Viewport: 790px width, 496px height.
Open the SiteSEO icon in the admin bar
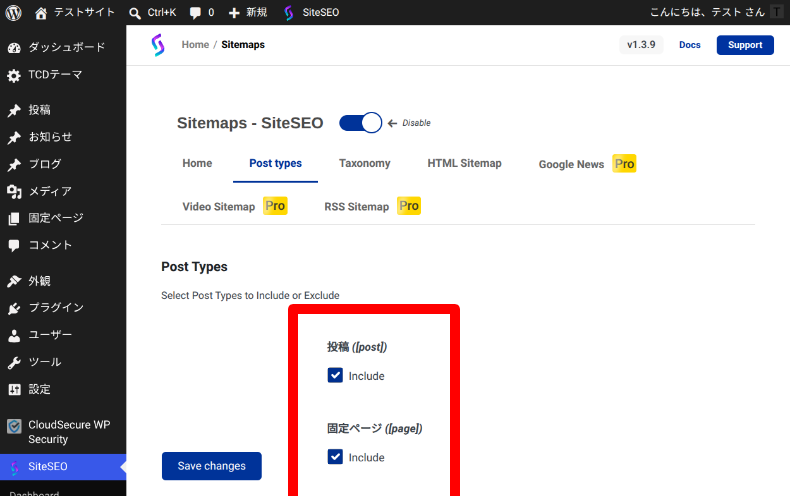[289, 13]
